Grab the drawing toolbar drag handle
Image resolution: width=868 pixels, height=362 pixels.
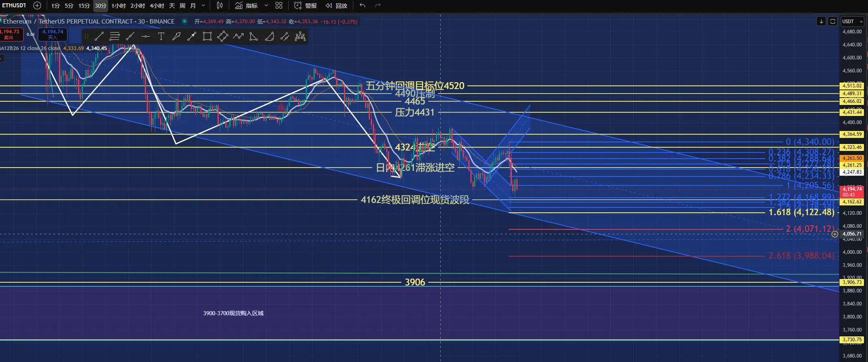[x=86, y=37]
